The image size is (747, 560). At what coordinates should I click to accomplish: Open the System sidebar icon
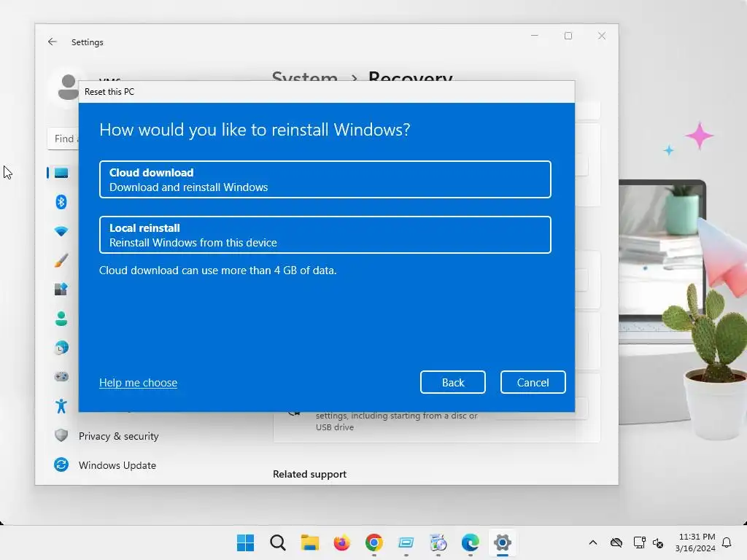coord(61,173)
